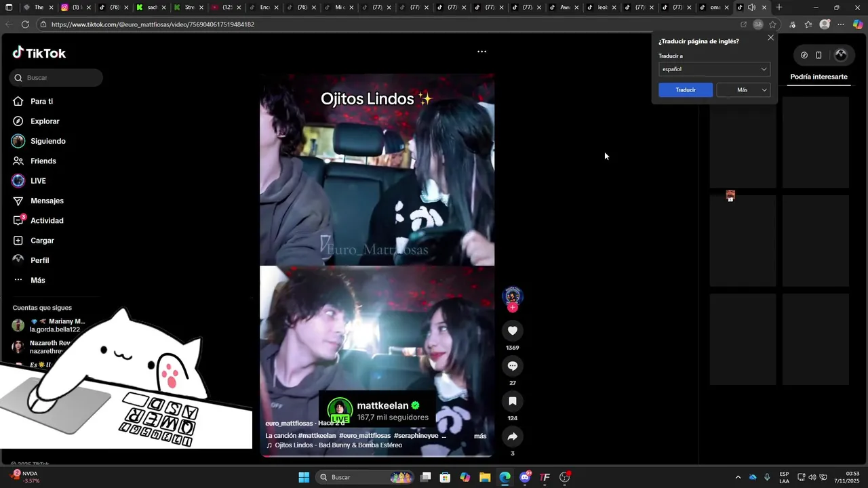Viewport: 868px width, 488px height.
Task: Open the Para ti feed
Action: tap(33, 102)
